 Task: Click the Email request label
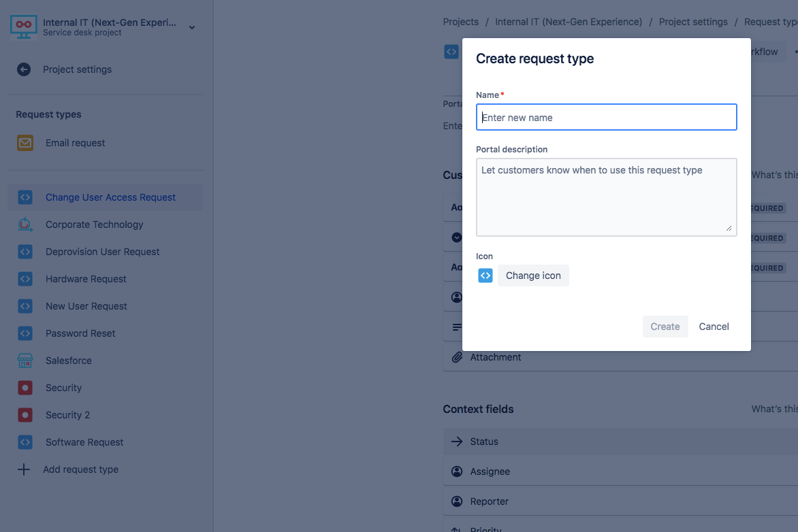click(x=76, y=143)
